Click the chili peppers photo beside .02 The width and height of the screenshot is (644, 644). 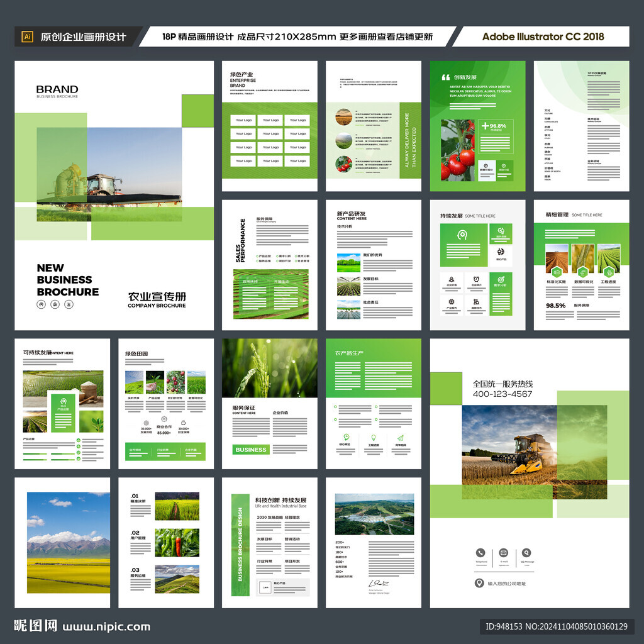pos(177,543)
